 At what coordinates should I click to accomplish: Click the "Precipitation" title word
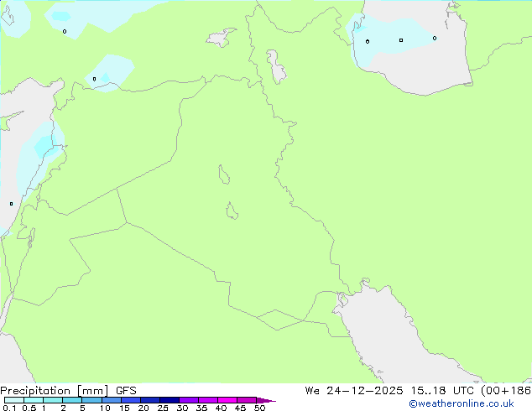pyautogui.click(x=35, y=391)
